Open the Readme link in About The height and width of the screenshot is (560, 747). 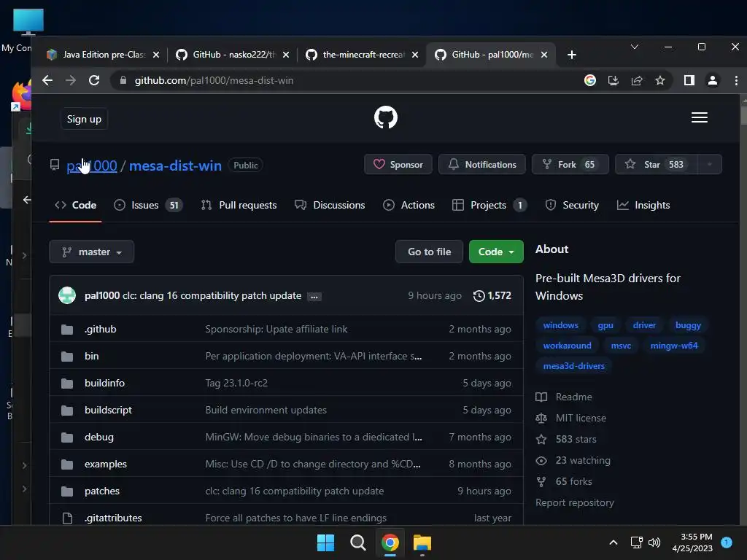point(573,397)
